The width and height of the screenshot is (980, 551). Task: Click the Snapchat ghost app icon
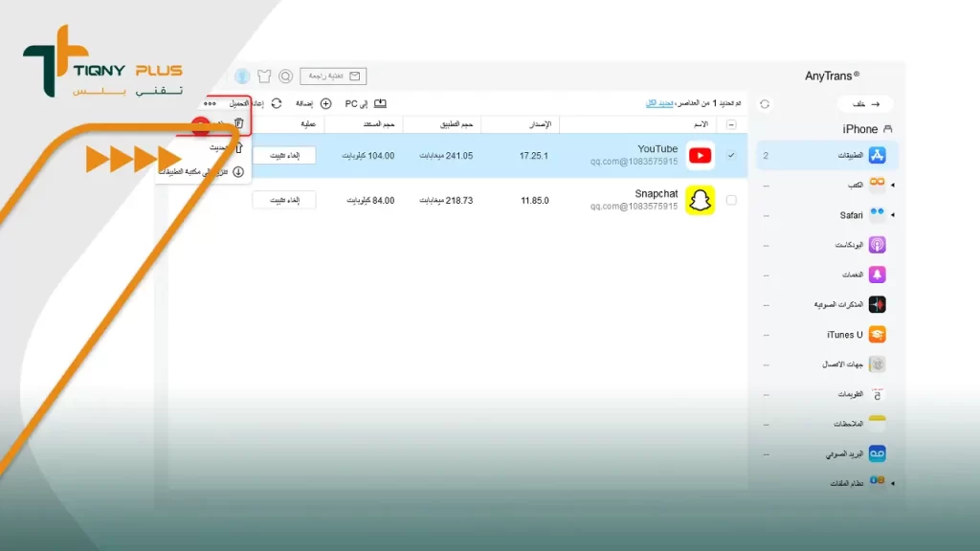coord(700,201)
